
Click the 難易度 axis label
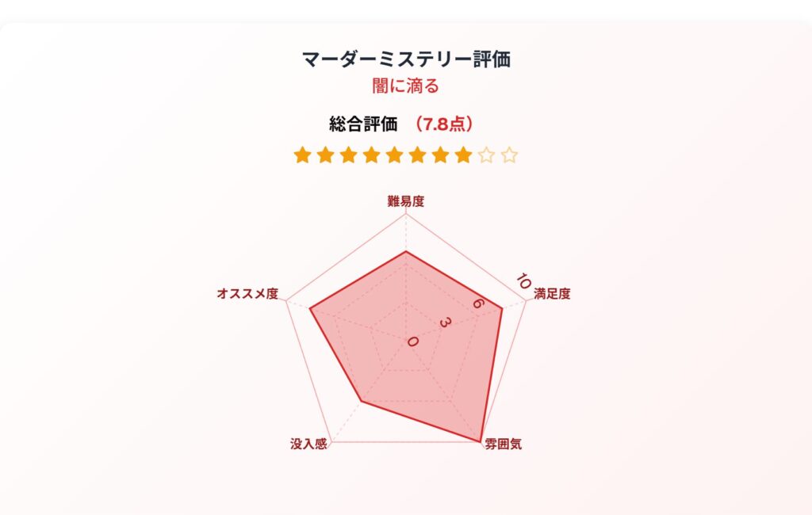tap(406, 201)
